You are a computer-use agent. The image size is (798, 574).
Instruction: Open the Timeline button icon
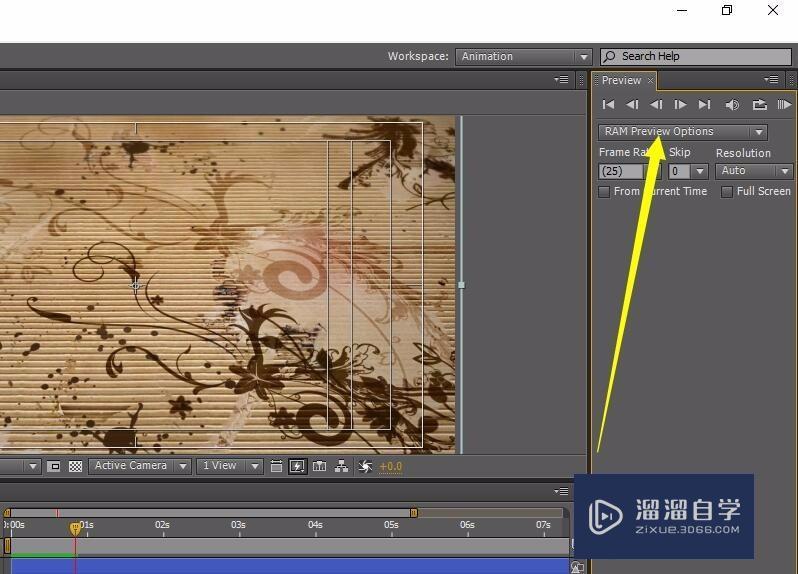[320, 466]
